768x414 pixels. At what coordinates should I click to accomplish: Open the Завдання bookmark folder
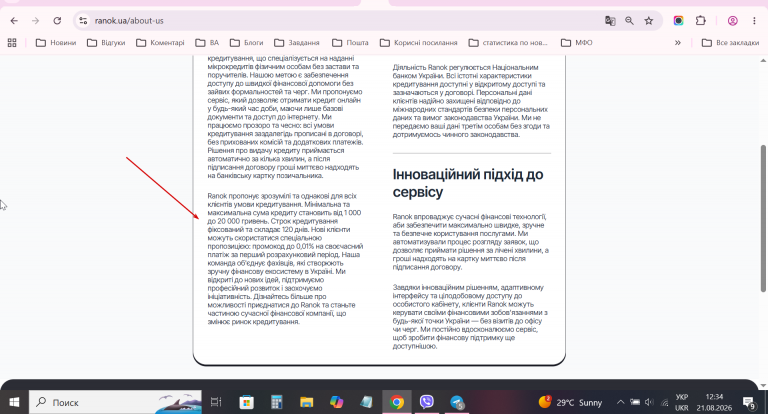click(x=297, y=43)
